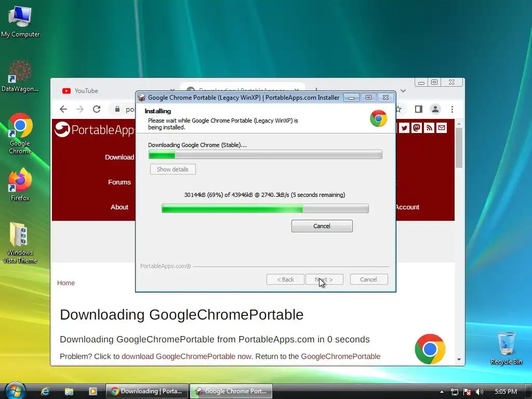Screen dimensions: 532x399
Task: Go back in Chrome browser
Action: (x=63, y=109)
